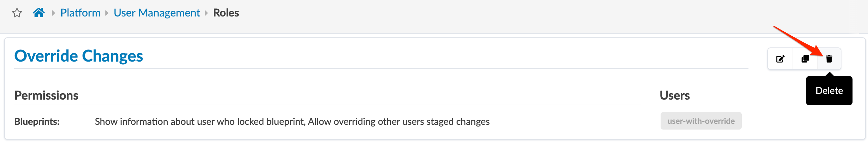The width and height of the screenshot is (868, 142).
Task: Delete the role using the trash icon
Action: [829, 59]
